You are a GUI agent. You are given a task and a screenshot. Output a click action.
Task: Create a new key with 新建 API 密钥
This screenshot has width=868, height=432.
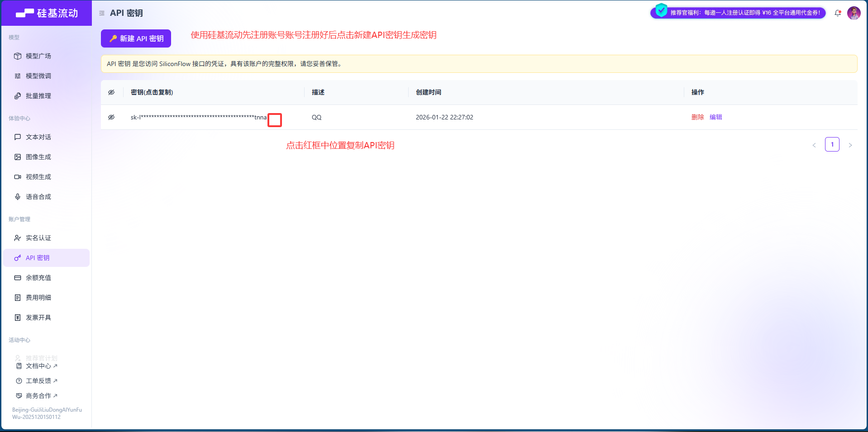[136, 38]
